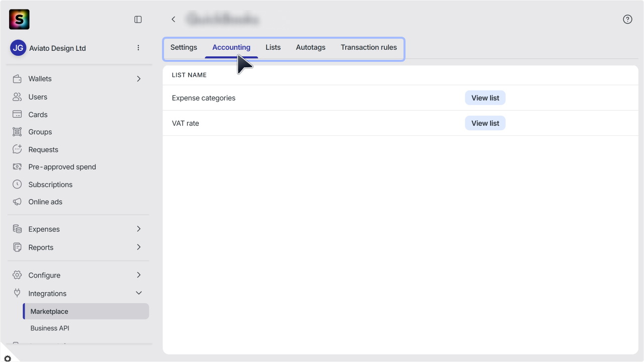
Task: Open Groups in the sidebar
Action: 40,132
